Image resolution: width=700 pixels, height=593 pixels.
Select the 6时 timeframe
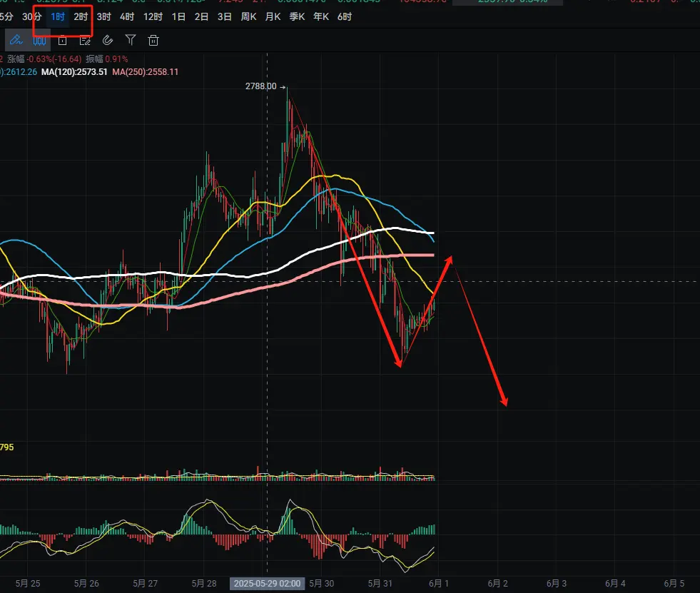click(x=345, y=17)
